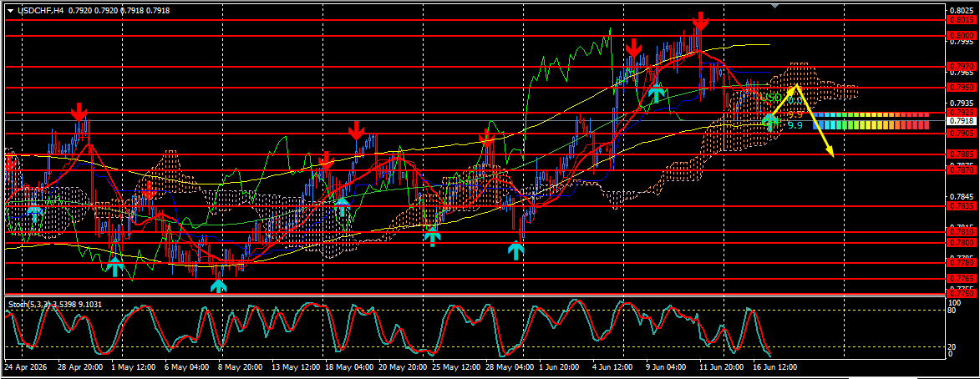The height and width of the screenshot is (379, 980).
Task: Select the red down arrow above 4 Jun candles
Action: point(634,47)
